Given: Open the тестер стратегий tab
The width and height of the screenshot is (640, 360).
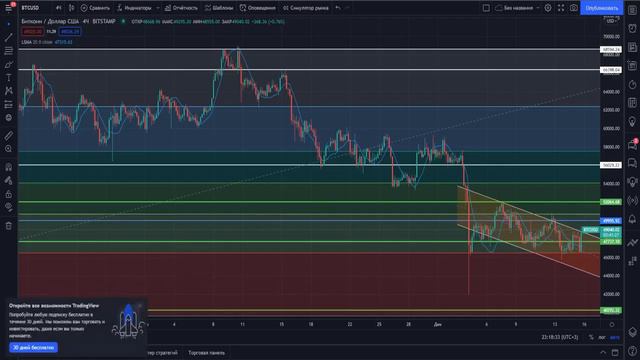Looking at the screenshot, I should 162,353.
